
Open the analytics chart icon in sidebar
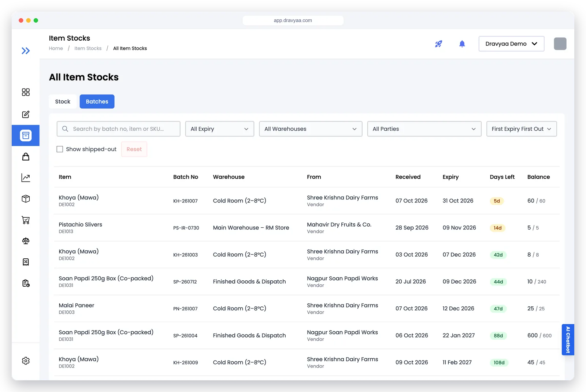26,178
